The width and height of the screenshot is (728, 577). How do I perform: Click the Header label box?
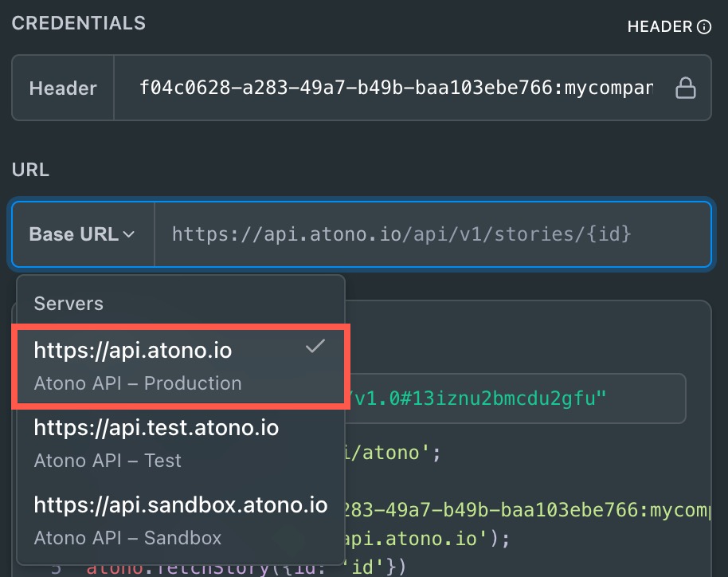pos(63,88)
